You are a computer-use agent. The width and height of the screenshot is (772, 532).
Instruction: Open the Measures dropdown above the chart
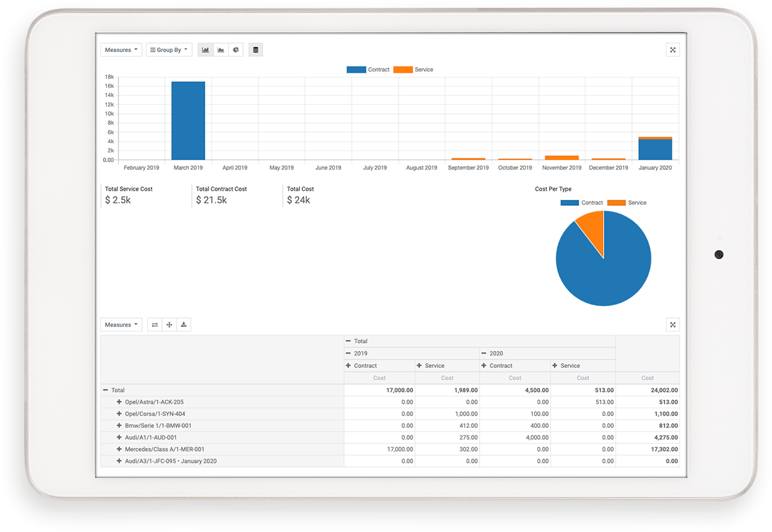121,49
